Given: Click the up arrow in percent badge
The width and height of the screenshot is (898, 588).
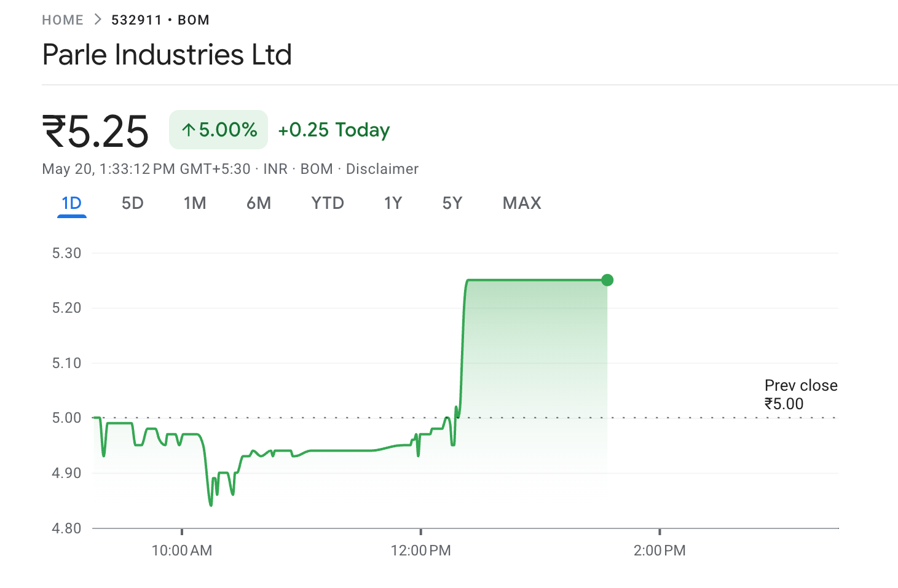Looking at the screenshot, I should tap(189, 130).
